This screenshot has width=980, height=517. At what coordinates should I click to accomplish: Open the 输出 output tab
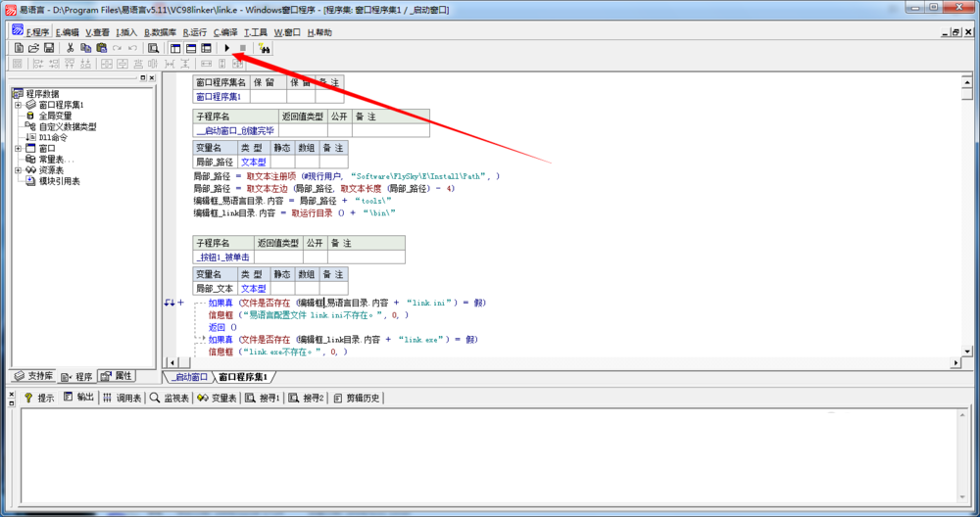click(78, 398)
